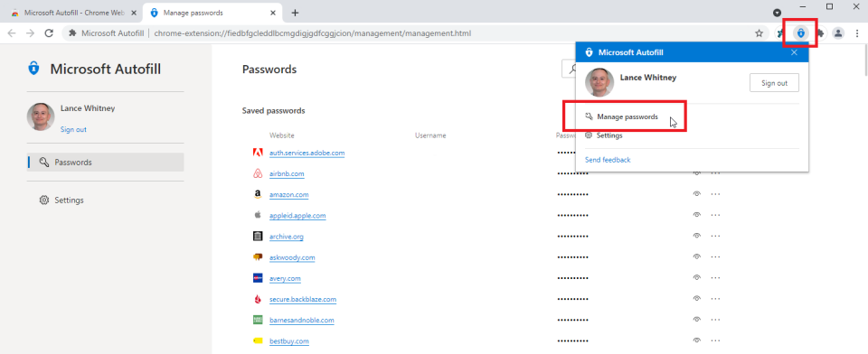Image resolution: width=868 pixels, height=354 pixels.
Task: Open a new tab with plus button
Action: 295,13
